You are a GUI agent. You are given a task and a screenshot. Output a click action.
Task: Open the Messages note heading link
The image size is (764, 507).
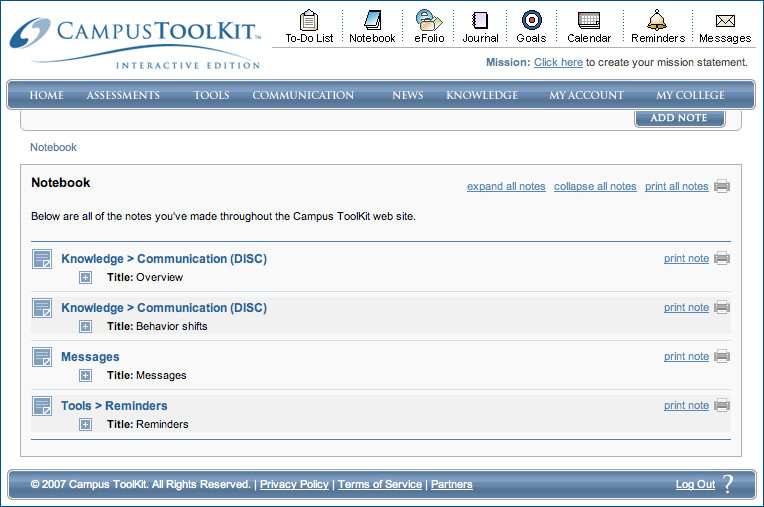click(x=90, y=357)
